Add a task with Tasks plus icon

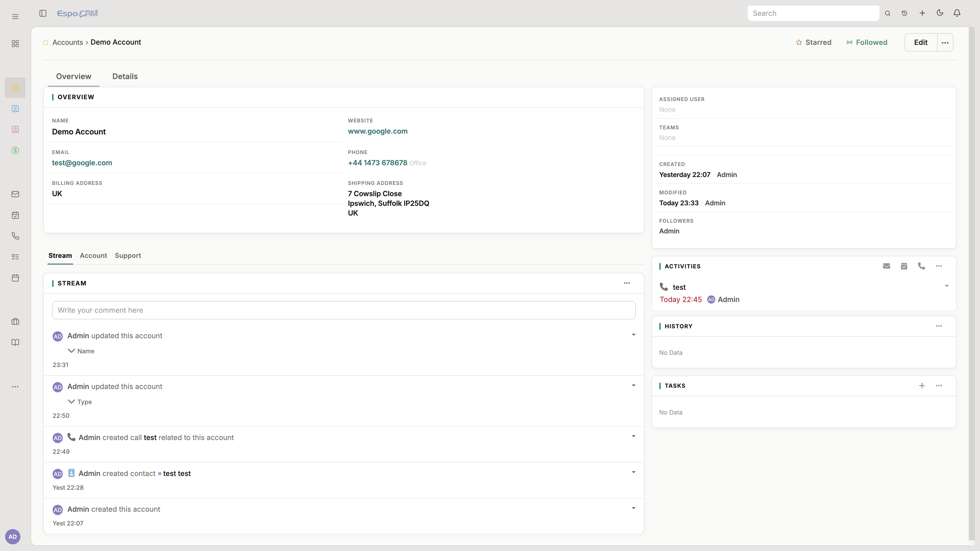pos(922,386)
